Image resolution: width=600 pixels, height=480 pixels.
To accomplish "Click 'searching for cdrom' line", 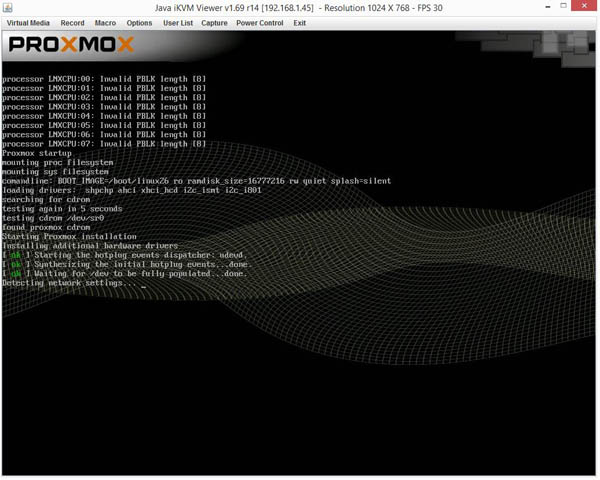I will point(46,199).
